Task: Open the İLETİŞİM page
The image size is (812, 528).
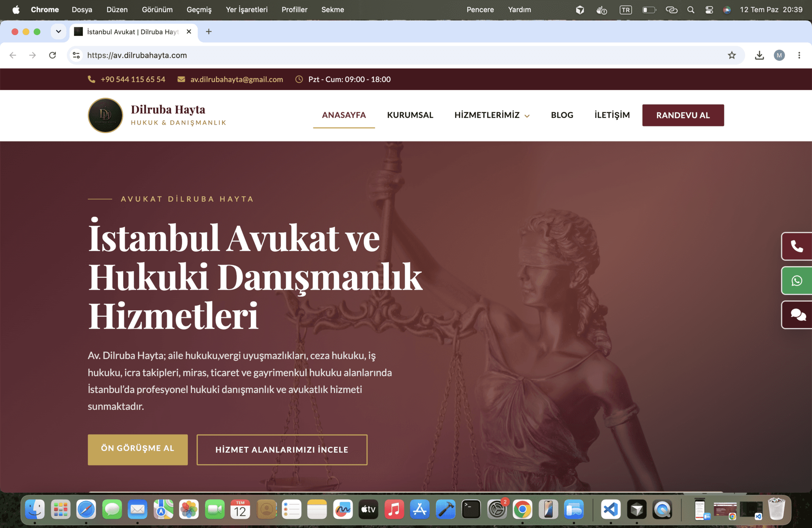Action: point(612,115)
